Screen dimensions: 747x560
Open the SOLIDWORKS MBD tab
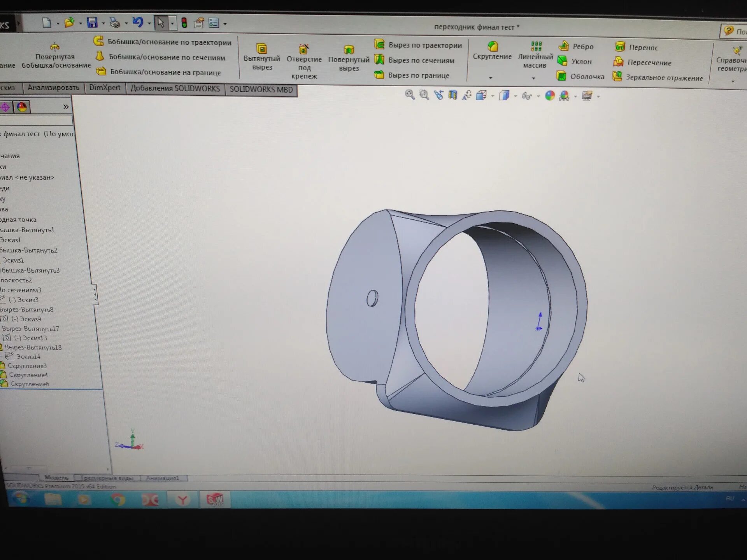(x=261, y=89)
